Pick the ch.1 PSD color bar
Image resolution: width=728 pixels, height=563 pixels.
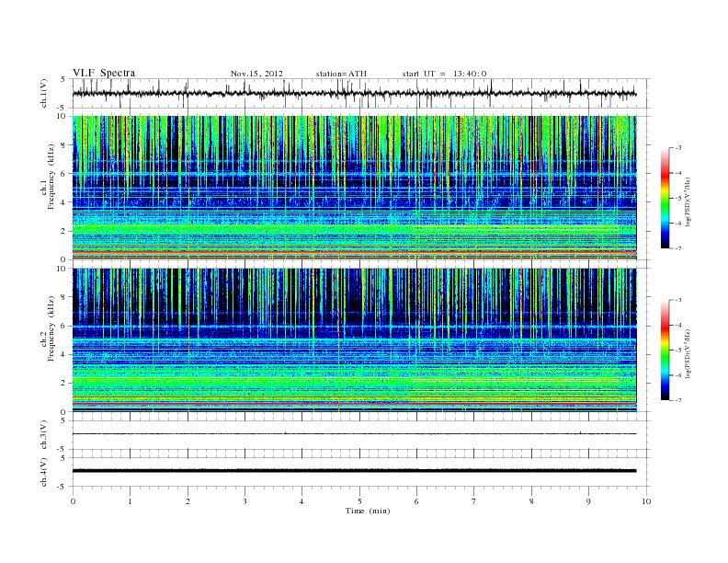pyautogui.click(x=665, y=198)
